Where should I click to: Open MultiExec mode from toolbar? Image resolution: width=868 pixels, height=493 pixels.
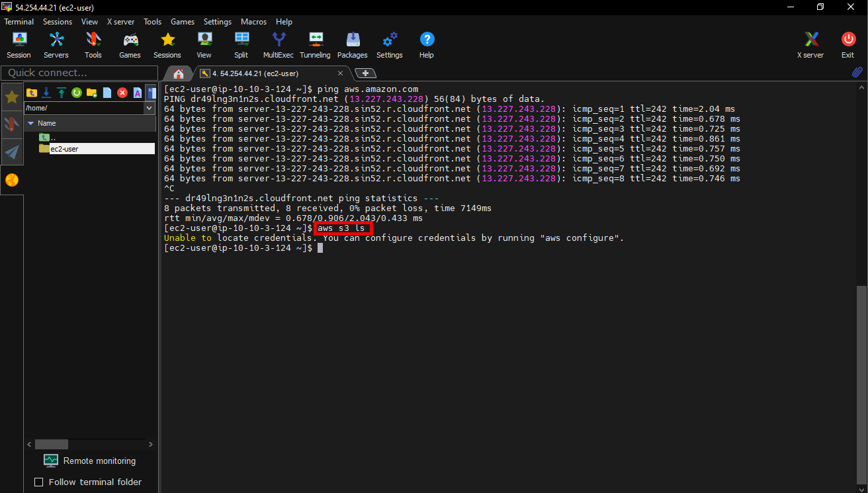coord(279,45)
